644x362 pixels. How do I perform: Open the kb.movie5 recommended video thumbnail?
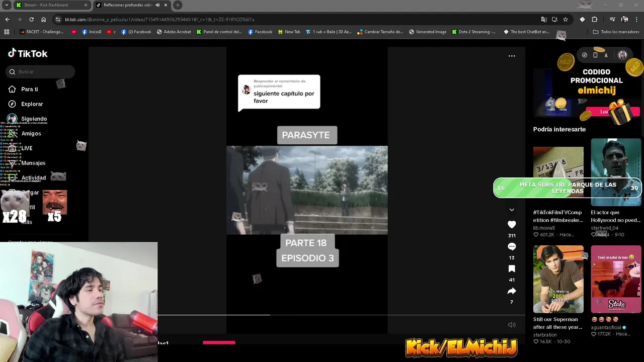pyautogui.click(x=558, y=172)
